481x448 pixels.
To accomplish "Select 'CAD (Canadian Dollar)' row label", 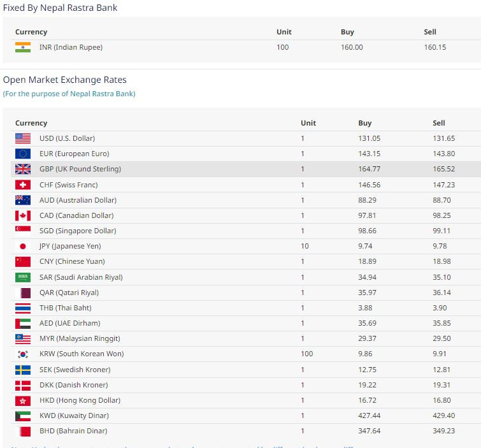I will pyautogui.click(x=76, y=215).
